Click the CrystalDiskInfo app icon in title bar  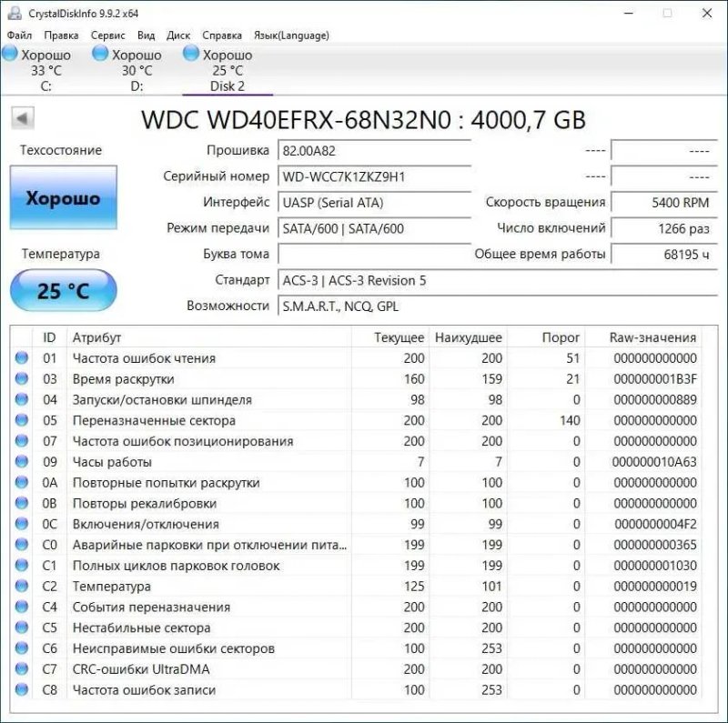click(x=15, y=13)
